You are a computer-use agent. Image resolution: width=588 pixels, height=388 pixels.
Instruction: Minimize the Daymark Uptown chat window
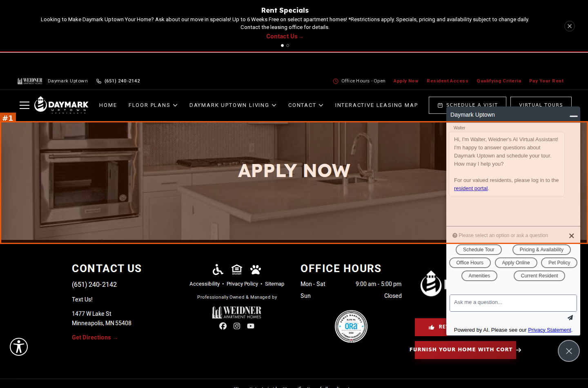[574, 116]
